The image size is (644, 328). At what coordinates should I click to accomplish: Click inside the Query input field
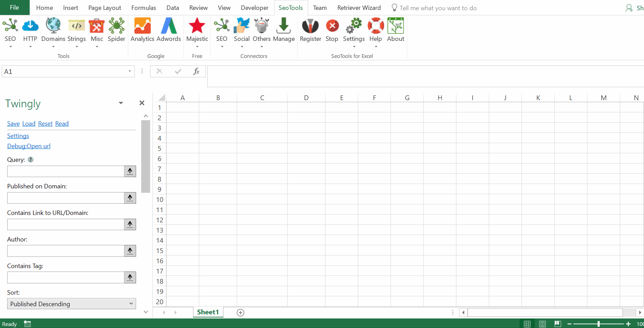pyautogui.click(x=65, y=171)
